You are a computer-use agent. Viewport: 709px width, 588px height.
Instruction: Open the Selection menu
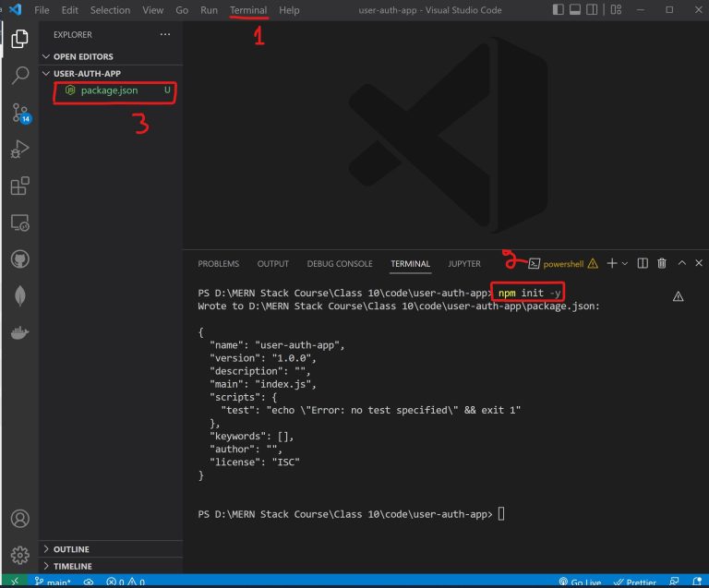(x=110, y=10)
